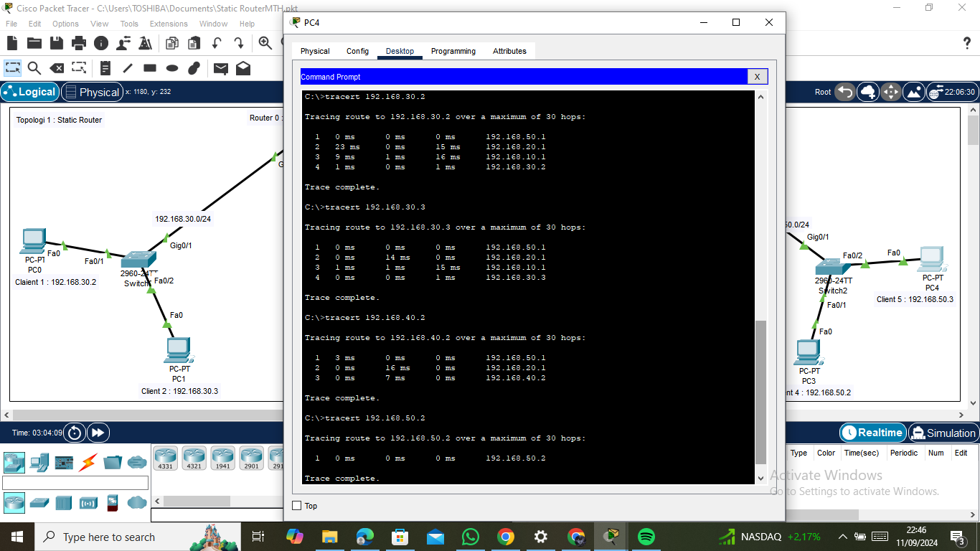
Task: Activate the Select tool
Action: pos(13,68)
